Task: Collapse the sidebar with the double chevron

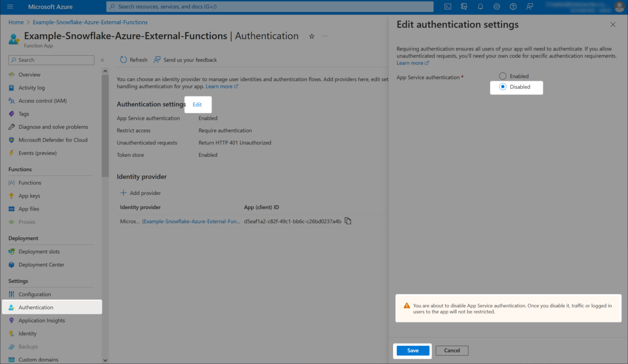Action: click(x=103, y=60)
